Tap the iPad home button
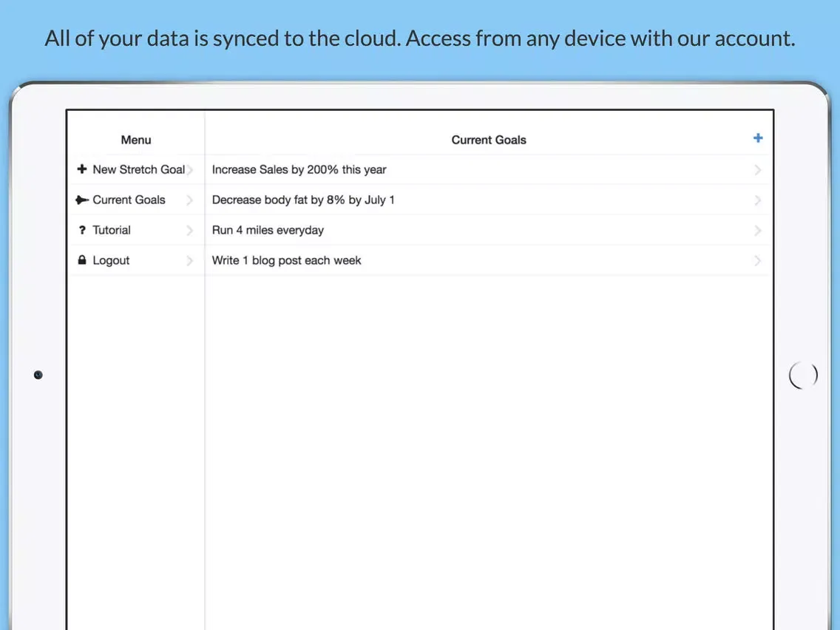 tap(803, 375)
